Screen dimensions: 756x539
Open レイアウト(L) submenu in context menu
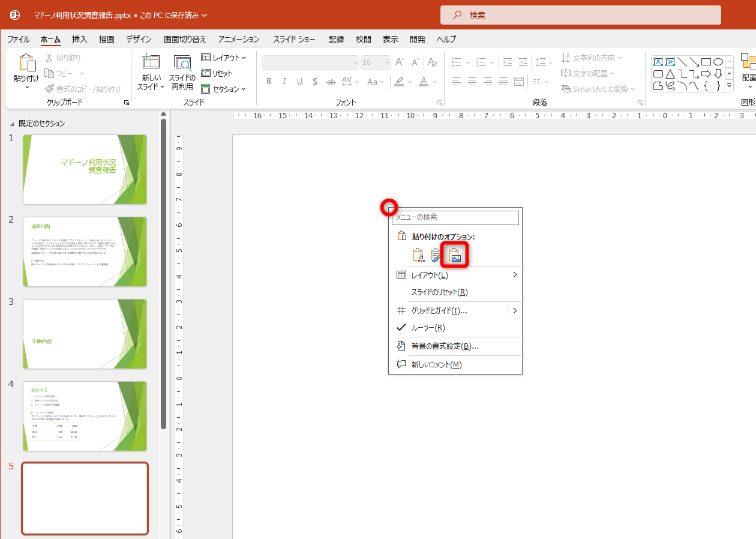tap(456, 275)
